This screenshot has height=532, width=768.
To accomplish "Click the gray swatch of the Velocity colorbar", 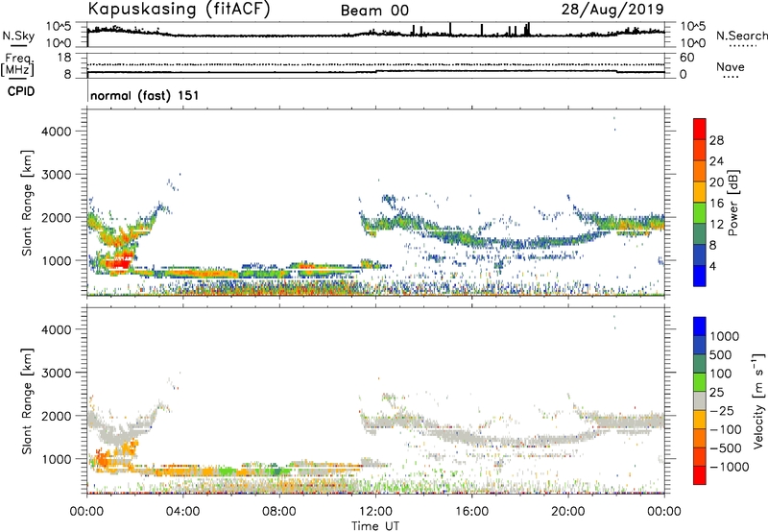I will point(700,400).
